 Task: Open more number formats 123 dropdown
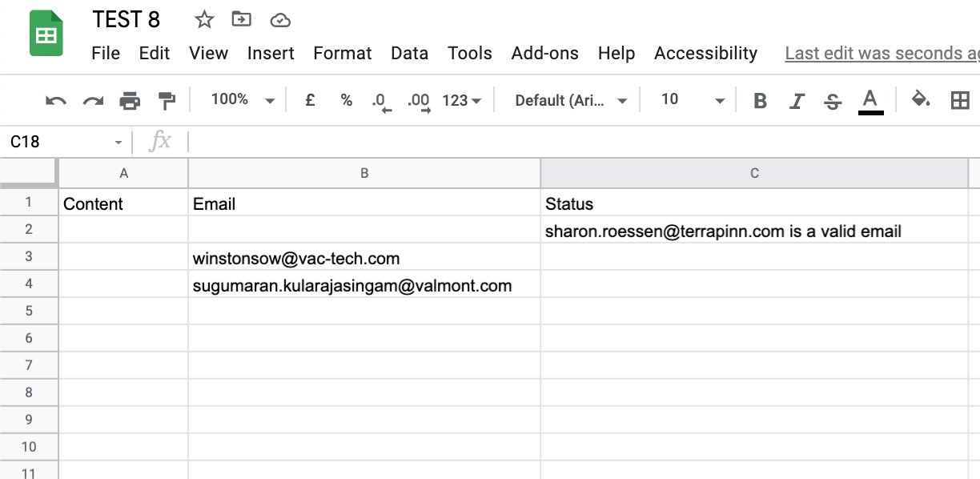[x=462, y=100]
